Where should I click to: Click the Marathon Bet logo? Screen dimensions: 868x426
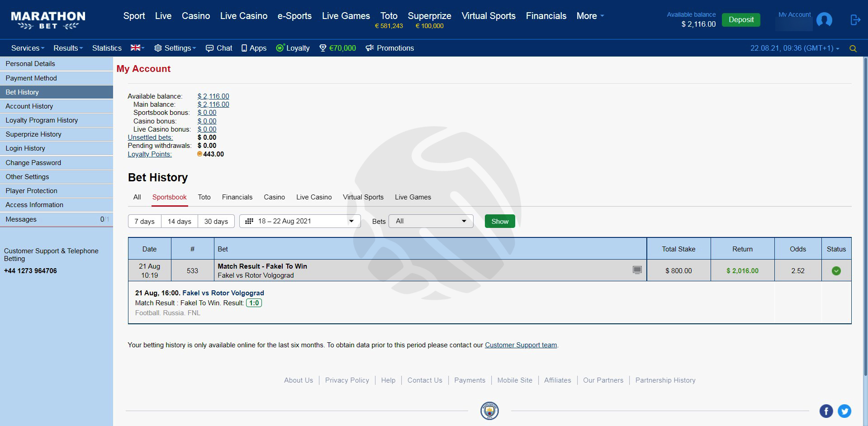click(48, 20)
